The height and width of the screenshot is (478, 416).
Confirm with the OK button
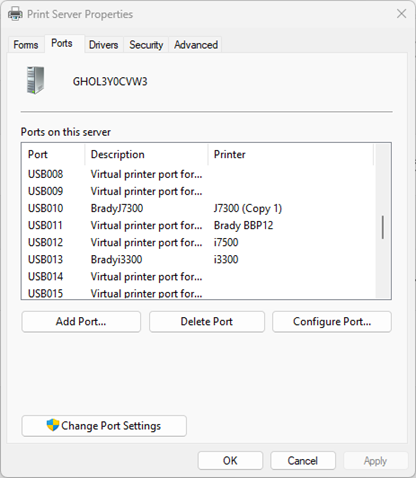point(230,461)
